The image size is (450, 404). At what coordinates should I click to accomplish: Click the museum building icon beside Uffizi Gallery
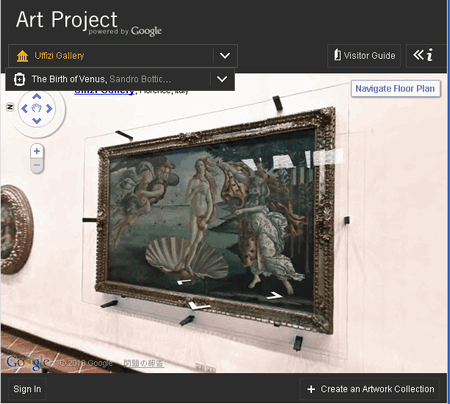(x=22, y=56)
